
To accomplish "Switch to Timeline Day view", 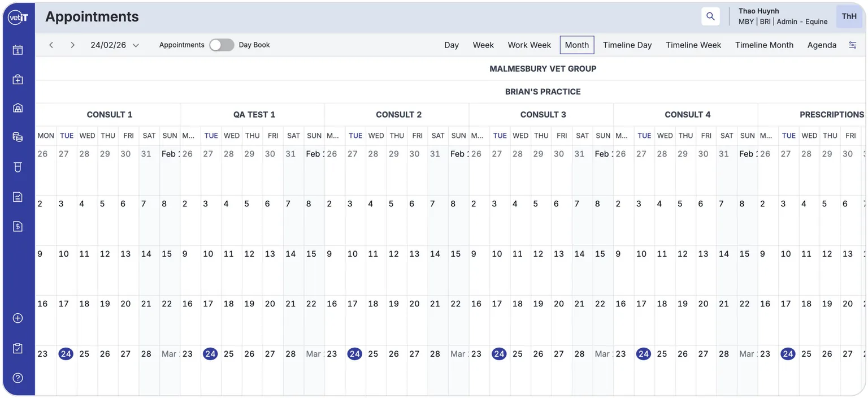I will [x=627, y=45].
